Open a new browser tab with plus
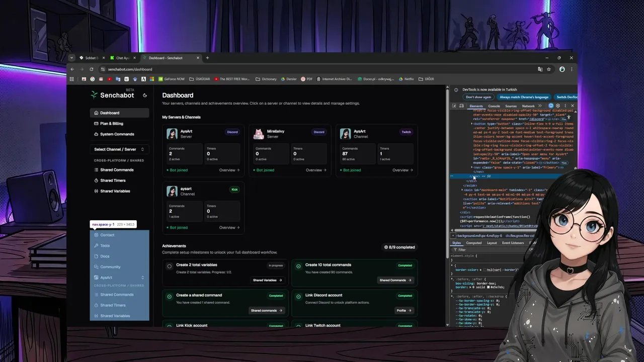The width and height of the screenshot is (644, 362). (207, 58)
